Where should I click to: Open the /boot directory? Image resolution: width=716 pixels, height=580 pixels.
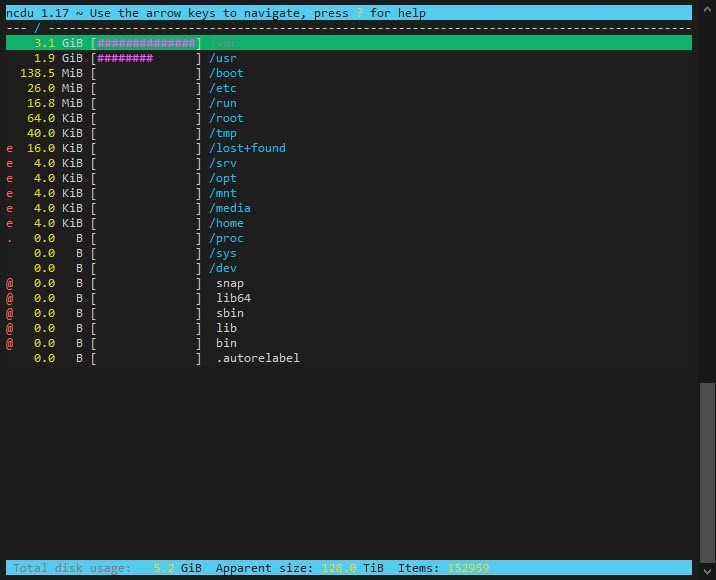pyautogui.click(x=226, y=73)
